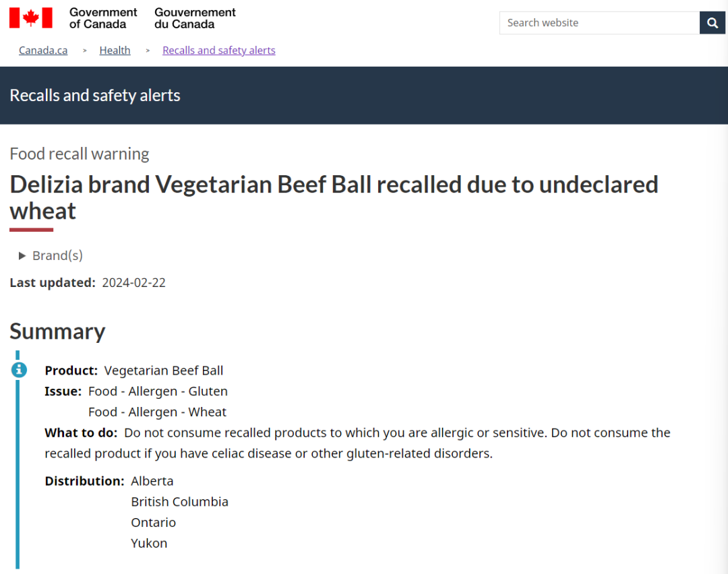This screenshot has height=574, width=728.
Task: Click the Canadian flag logo
Action: (x=30, y=18)
